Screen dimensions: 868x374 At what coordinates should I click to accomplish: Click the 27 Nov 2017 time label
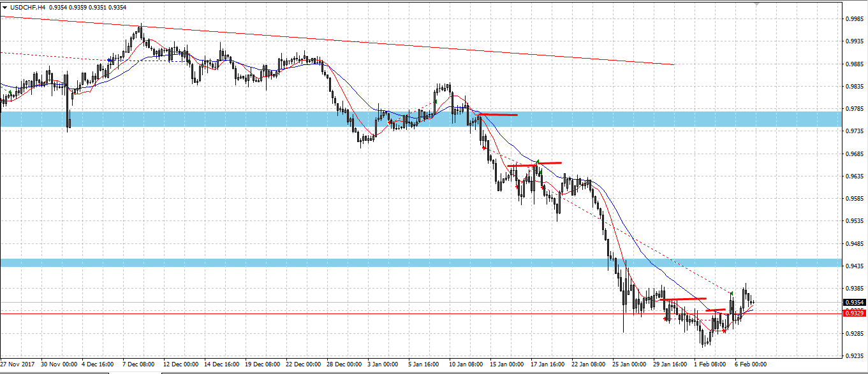pyautogui.click(x=18, y=364)
